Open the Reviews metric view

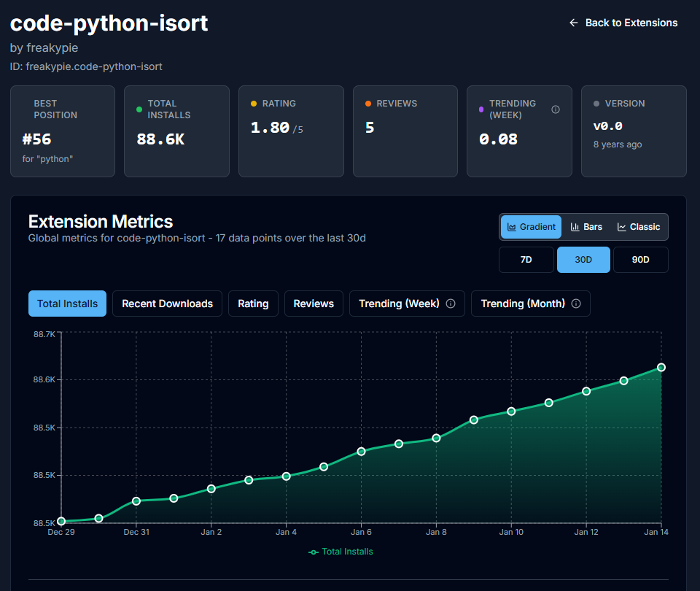[314, 304]
